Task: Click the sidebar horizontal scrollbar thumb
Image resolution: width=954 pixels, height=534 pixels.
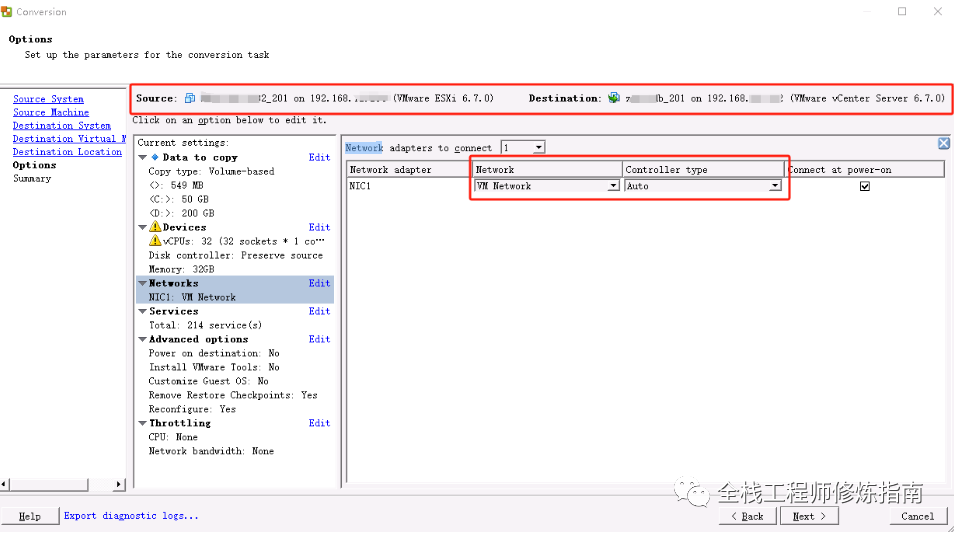Action: [49, 484]
